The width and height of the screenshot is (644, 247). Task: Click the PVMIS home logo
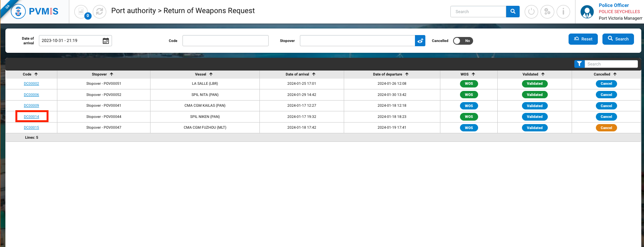click(35, 12)
